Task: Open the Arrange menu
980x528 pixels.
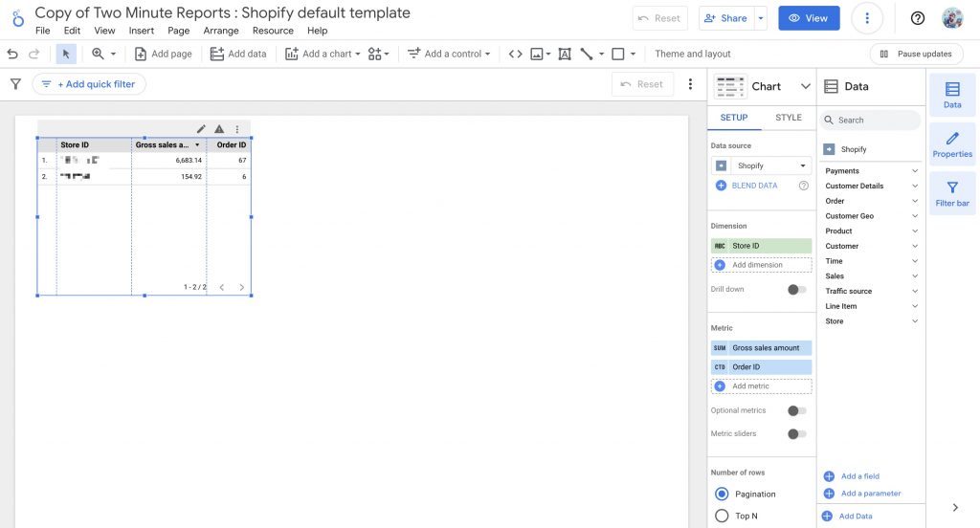Action: tap(220, 31)
